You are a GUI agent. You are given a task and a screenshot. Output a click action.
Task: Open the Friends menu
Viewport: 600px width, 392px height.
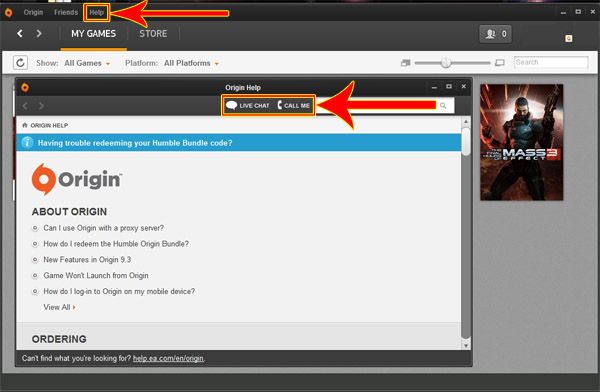[66, 12]
